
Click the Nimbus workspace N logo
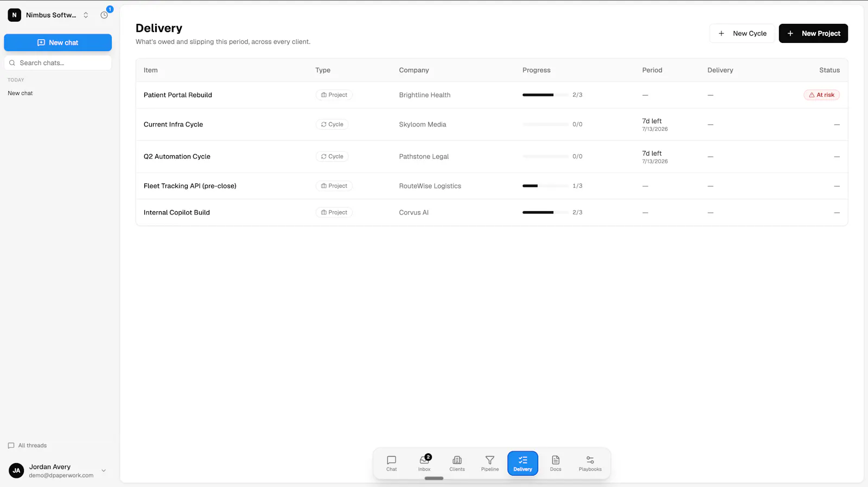pos(15,15)
